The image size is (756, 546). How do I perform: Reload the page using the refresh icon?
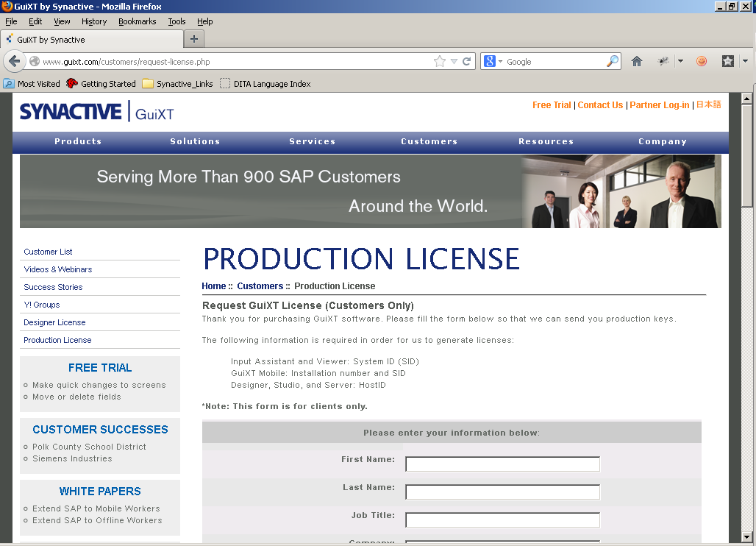pyautogui.click(x=466, y=62)
